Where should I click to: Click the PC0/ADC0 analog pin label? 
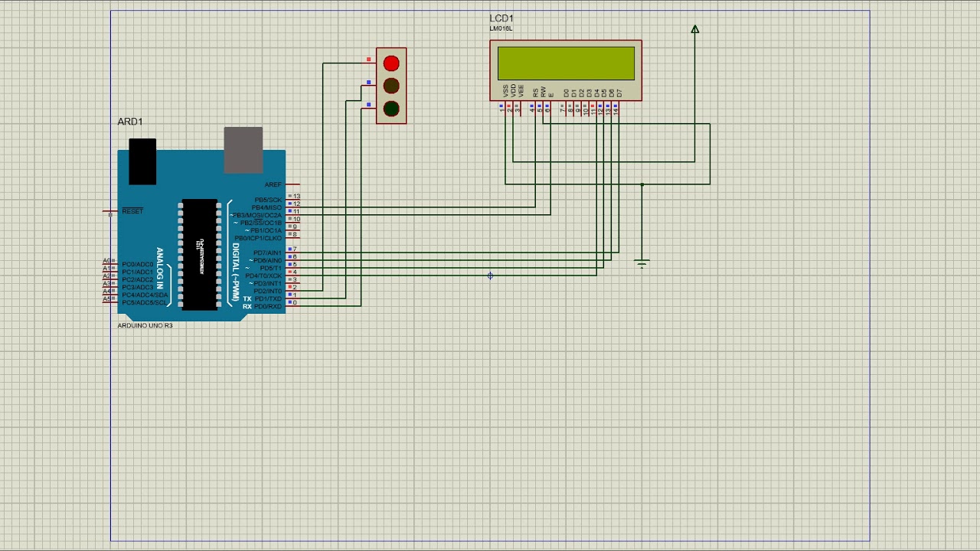pos(138,265)
